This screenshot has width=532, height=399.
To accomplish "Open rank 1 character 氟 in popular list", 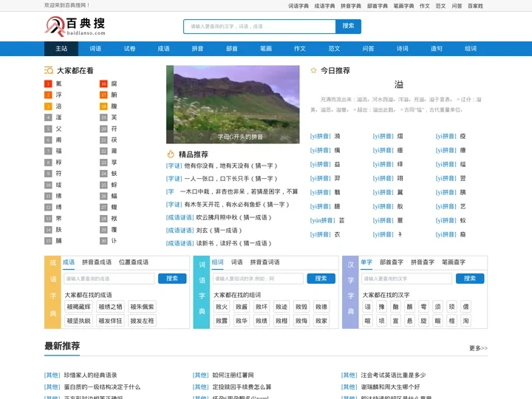I will 58,83.
